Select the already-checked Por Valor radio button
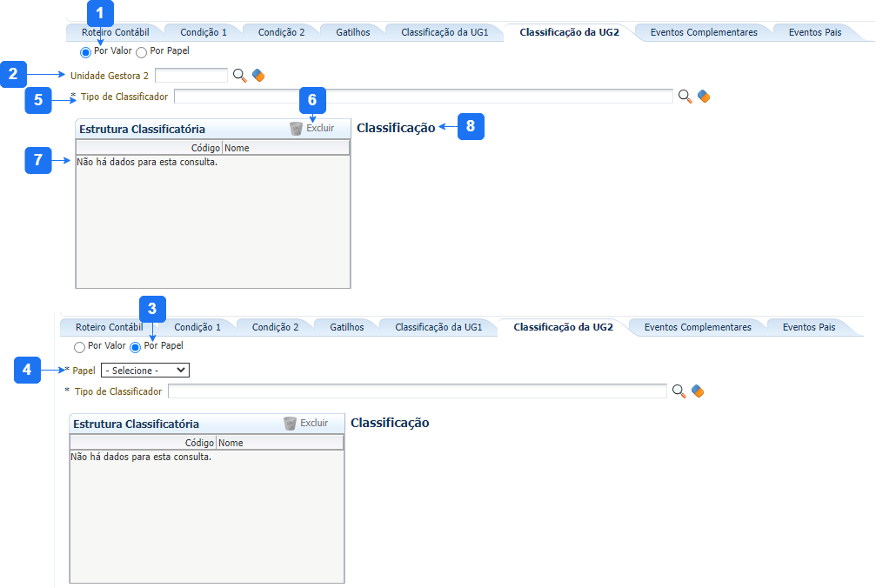This screenshot has height=588, width=876. (85, 52)
